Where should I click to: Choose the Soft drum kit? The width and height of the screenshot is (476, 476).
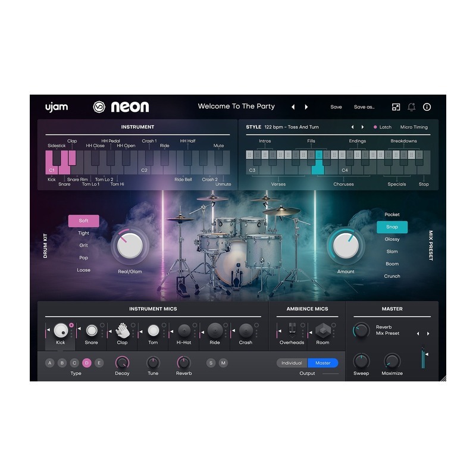click(84, 221)
